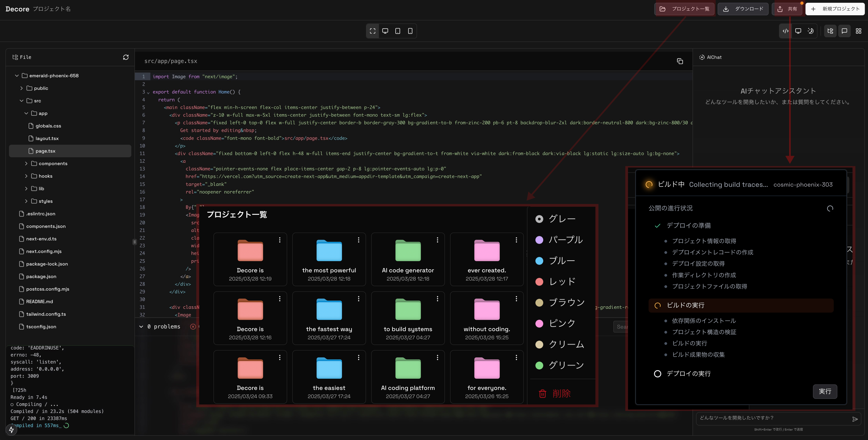Click the ダウンロード download button
Image resolution: width=868 pixels, height=440 pixels.
point(743,9)
